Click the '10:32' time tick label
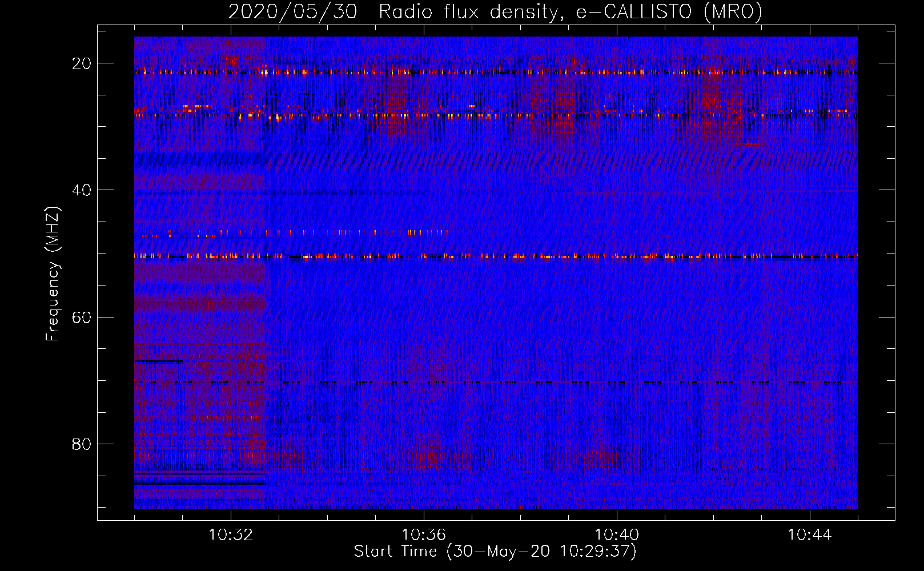Screen dimensions: 924x571 [x=231, y=535]
